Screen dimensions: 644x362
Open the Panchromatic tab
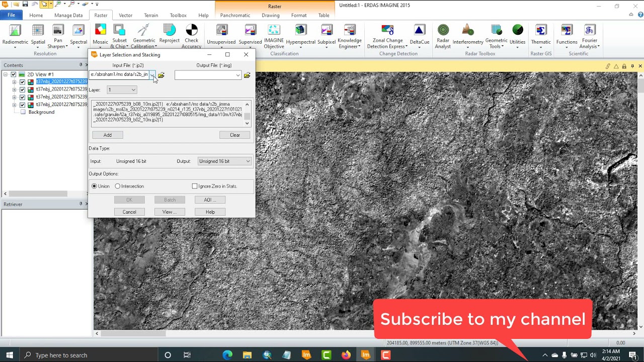coord(235,15)
